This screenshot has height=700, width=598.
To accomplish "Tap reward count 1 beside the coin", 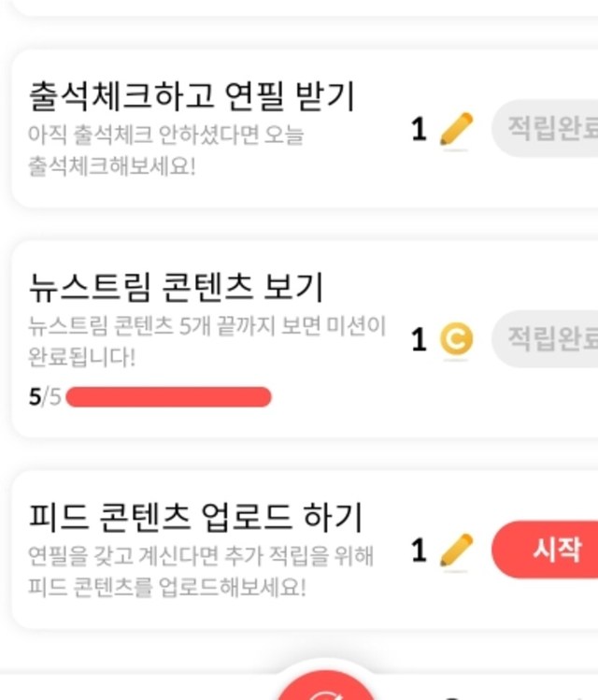I will 420,338.
